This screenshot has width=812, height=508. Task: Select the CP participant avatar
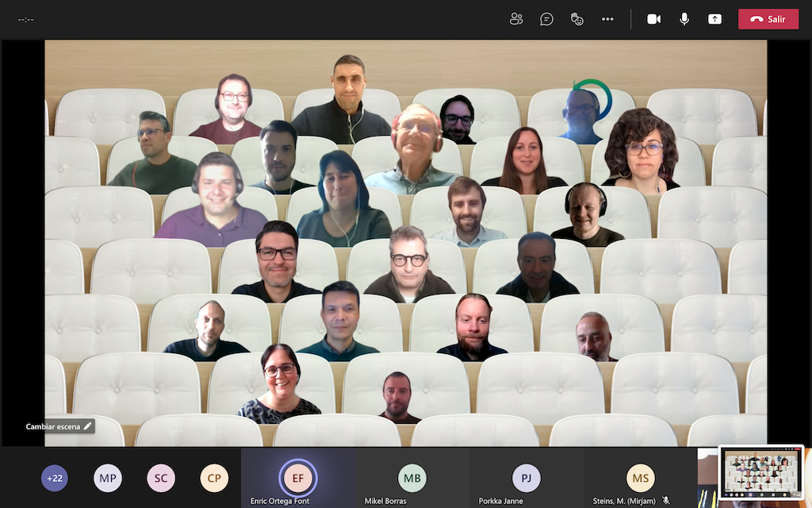pos(214,478)
